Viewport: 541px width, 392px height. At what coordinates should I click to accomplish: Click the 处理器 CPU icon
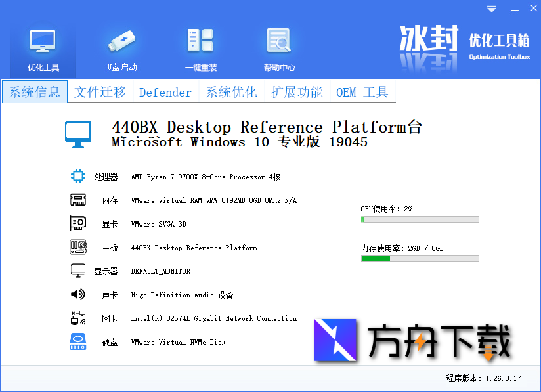[78, 176]
